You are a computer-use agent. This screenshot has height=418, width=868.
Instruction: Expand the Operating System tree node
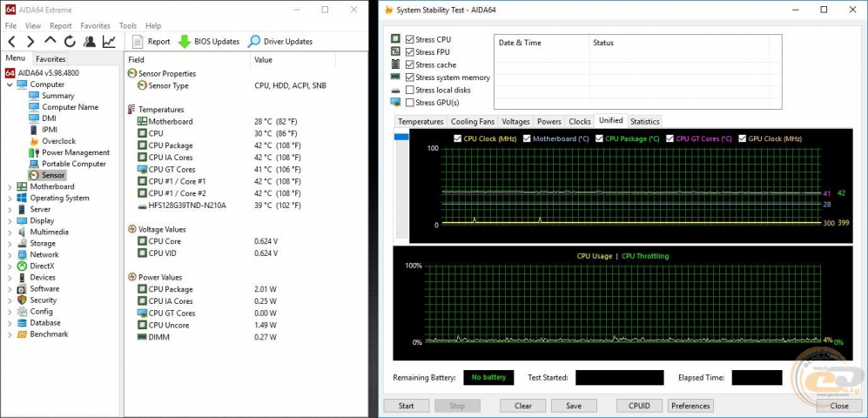click(x=10, y=199)
